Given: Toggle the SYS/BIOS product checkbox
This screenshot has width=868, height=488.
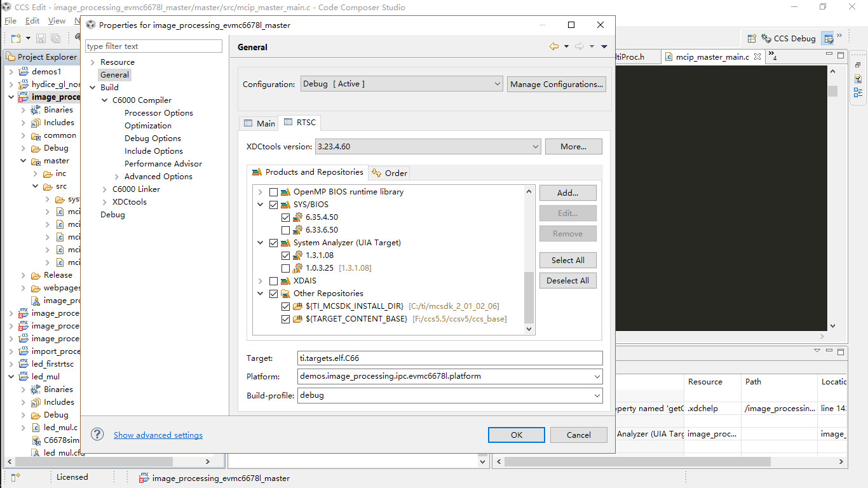Looking at the screenshot, I should pyautogui.click(x=273, y=205).
